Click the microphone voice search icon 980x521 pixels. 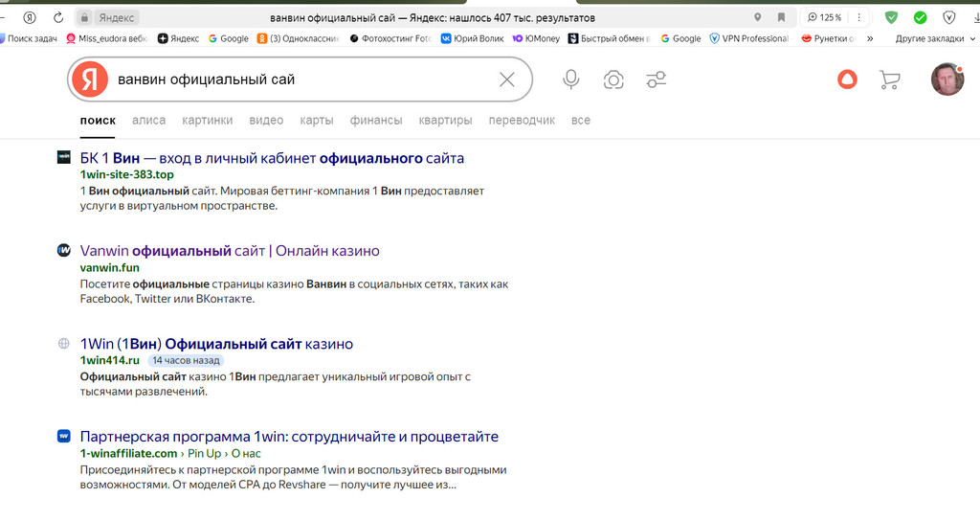coord(570,79)
